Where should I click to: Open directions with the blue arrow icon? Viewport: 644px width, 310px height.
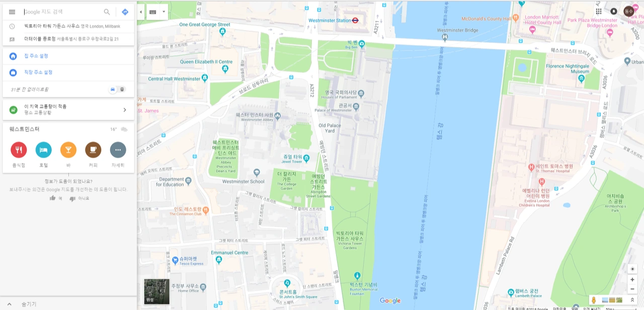(x=125, y=12)
